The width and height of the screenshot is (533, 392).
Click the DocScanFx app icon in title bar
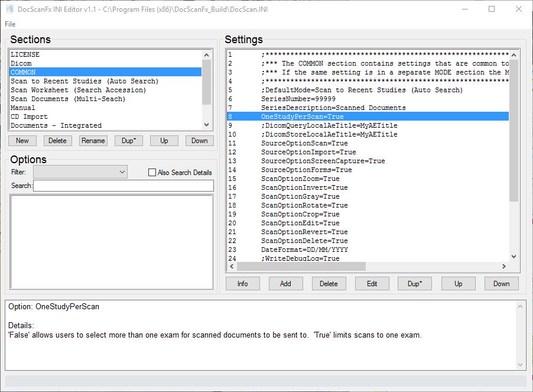coord(10,9)
